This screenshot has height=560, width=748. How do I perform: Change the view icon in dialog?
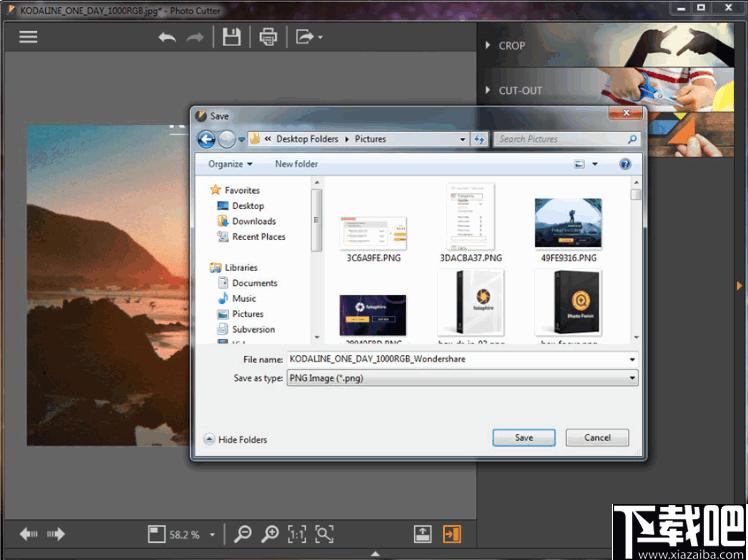(579, 164)
